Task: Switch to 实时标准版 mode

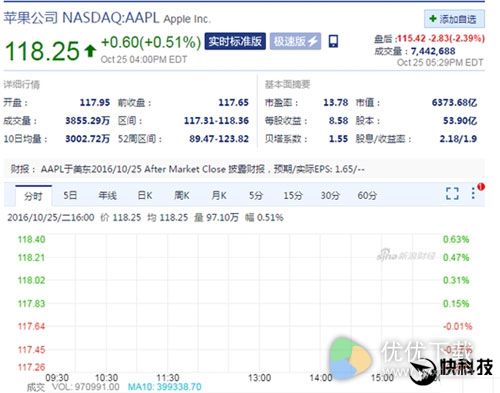Action: (x=235, y=41)
